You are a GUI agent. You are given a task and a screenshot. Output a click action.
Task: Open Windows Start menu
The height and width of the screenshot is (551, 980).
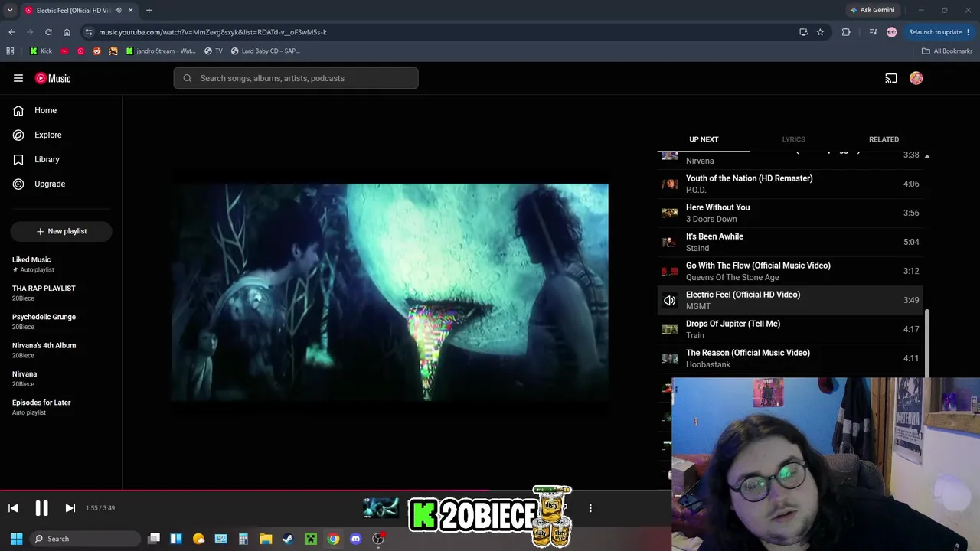pos(16,539)
